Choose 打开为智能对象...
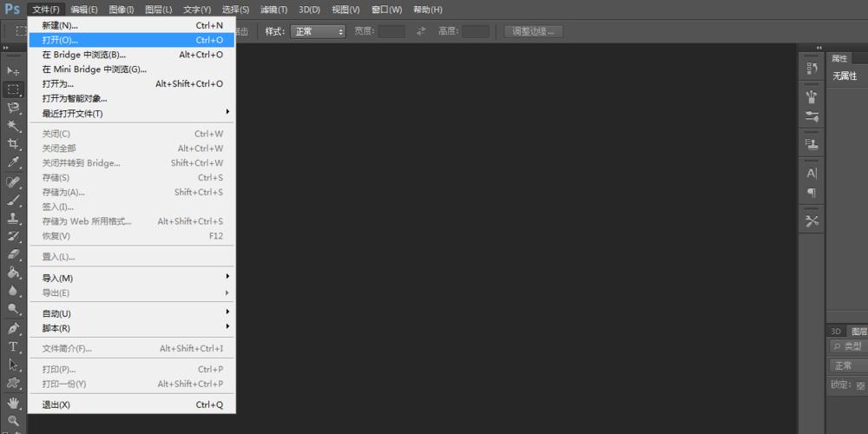The height and width of the screenshot is (434, 868). point(132,99)
